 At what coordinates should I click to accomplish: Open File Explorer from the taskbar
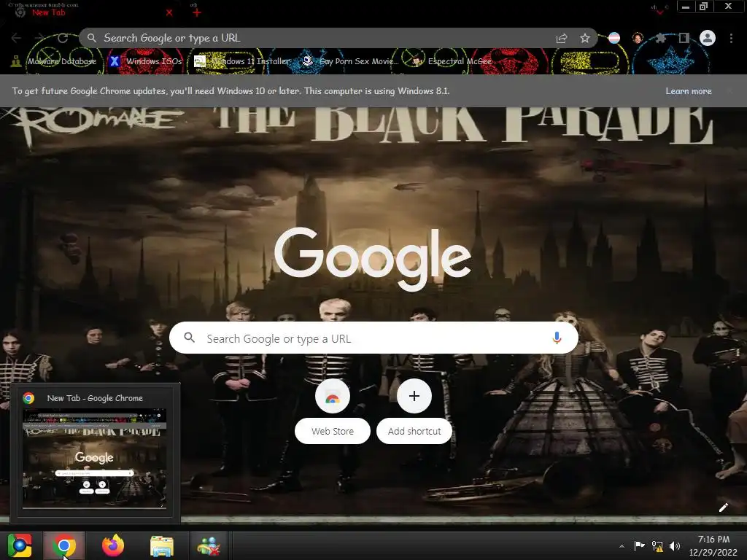(x=162, y=545)
